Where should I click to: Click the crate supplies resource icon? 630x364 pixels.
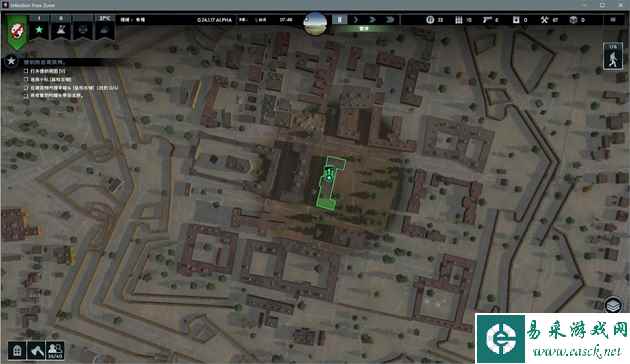coord(573,20)
